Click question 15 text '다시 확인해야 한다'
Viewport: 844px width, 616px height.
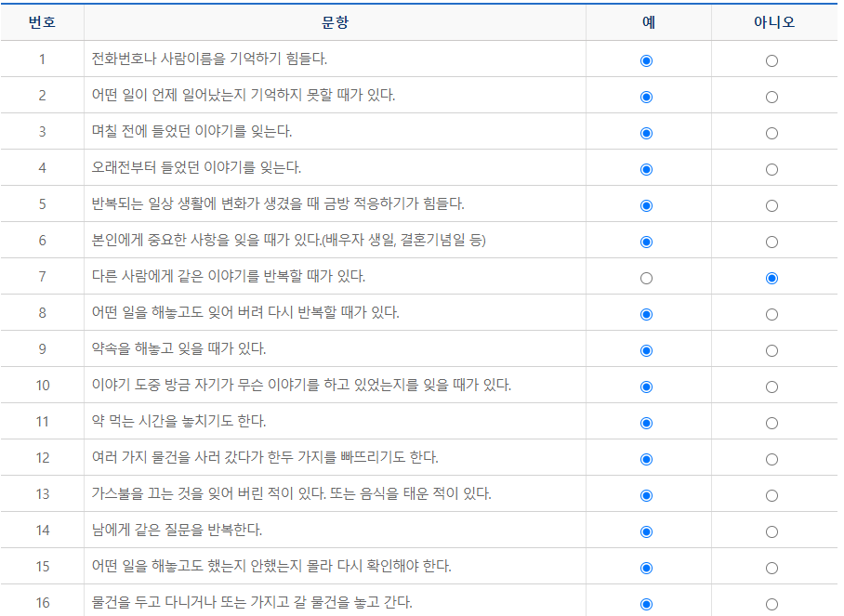[271, 567]
